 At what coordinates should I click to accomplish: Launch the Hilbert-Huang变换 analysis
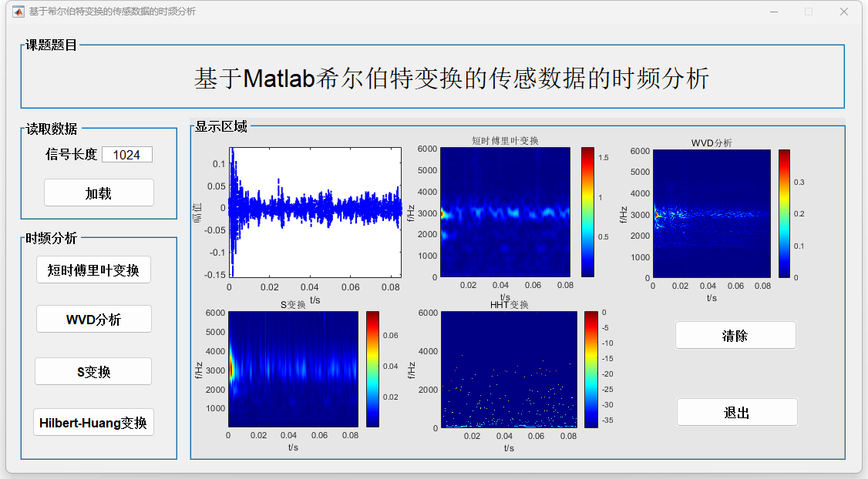(93, 423)
